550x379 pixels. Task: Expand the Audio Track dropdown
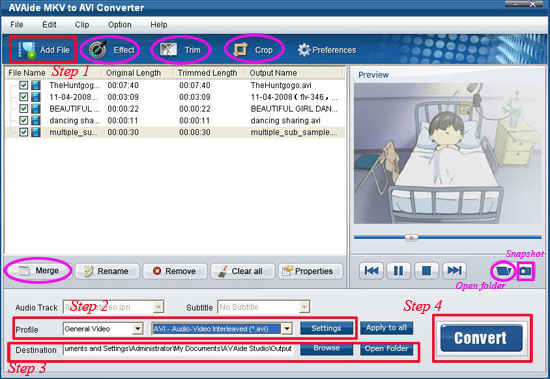159,307
